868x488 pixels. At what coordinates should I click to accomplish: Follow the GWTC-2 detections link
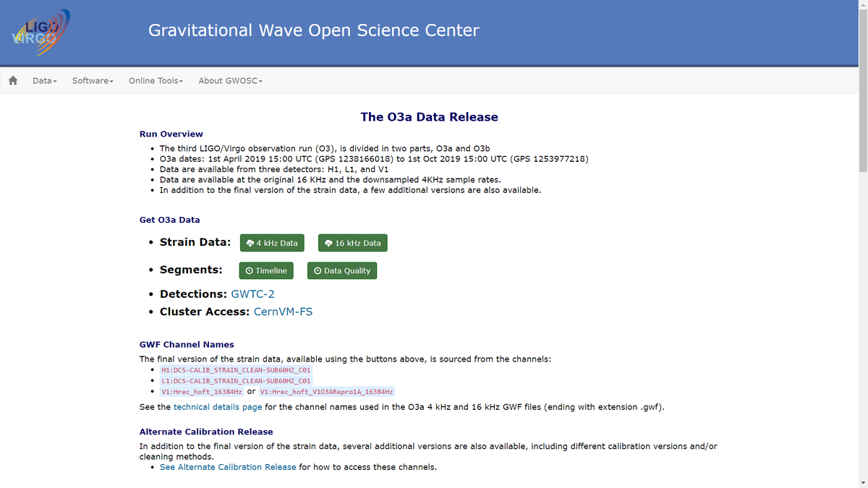(252, 294)
